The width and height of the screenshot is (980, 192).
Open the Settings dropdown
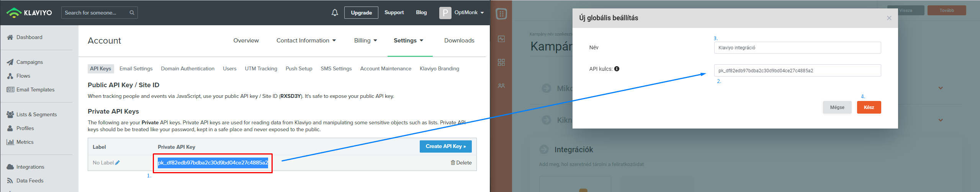pyautogui.click(x=409, y=41)
